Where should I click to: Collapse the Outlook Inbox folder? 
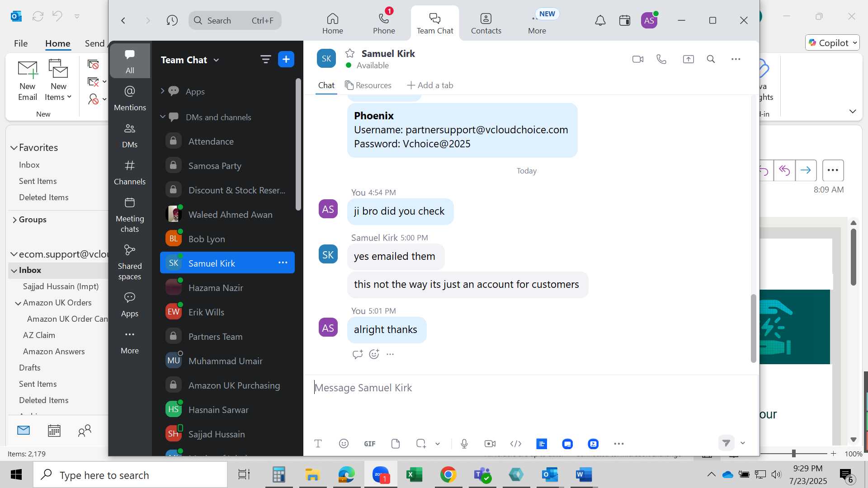14,271
